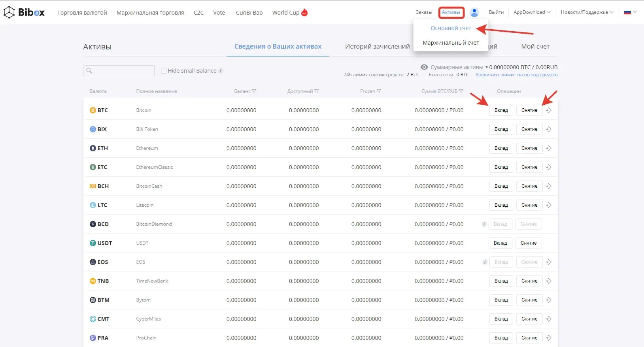Open the CunBi Bao menu item
The image size is (644, 347).
pos(249,13)
